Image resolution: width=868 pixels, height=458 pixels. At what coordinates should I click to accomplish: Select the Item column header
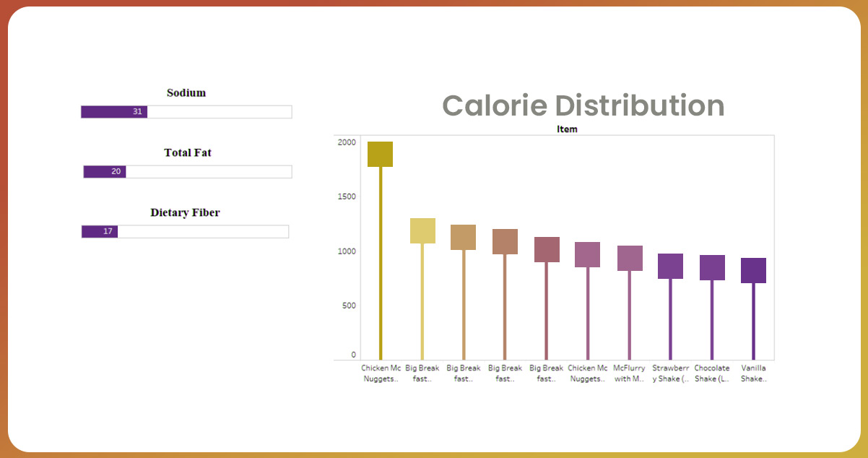tap(567, 129)
